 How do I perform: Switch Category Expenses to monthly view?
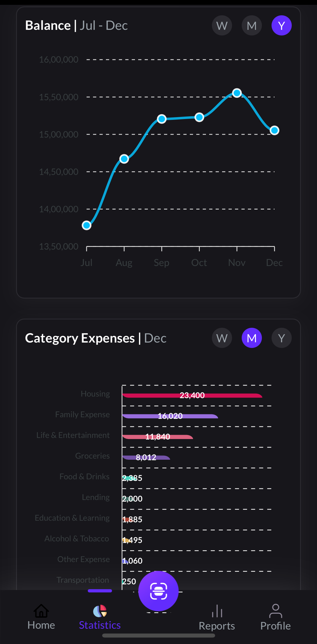point(252,338)
